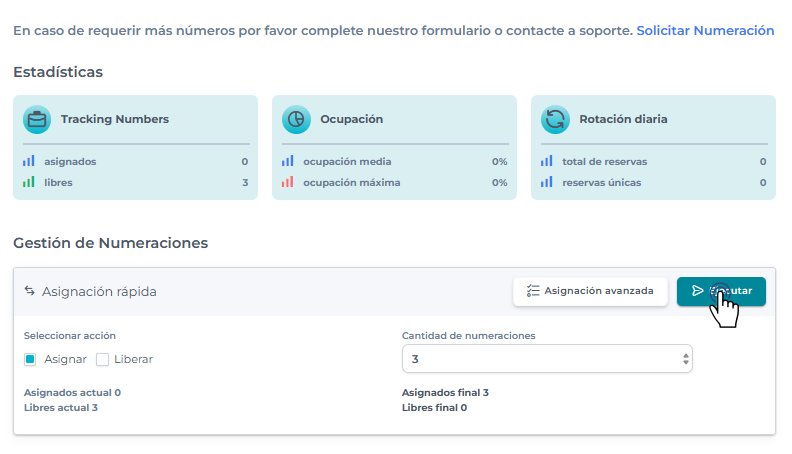The image size is (792, 454).
Task: Click the Tracking Numbers card heading
Action: point(114,119)
